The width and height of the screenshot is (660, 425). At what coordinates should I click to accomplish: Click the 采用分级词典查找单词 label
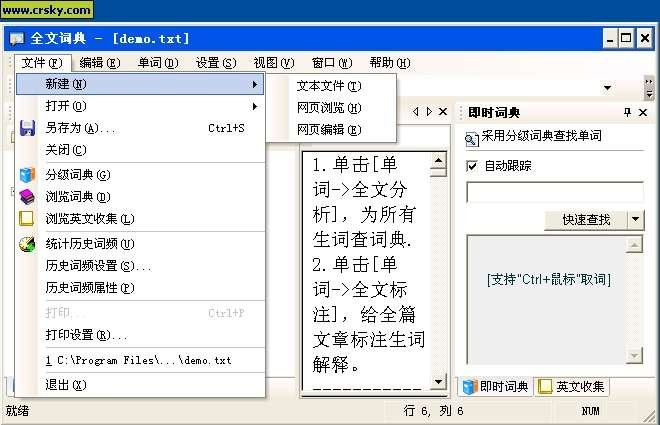(542, 135)
